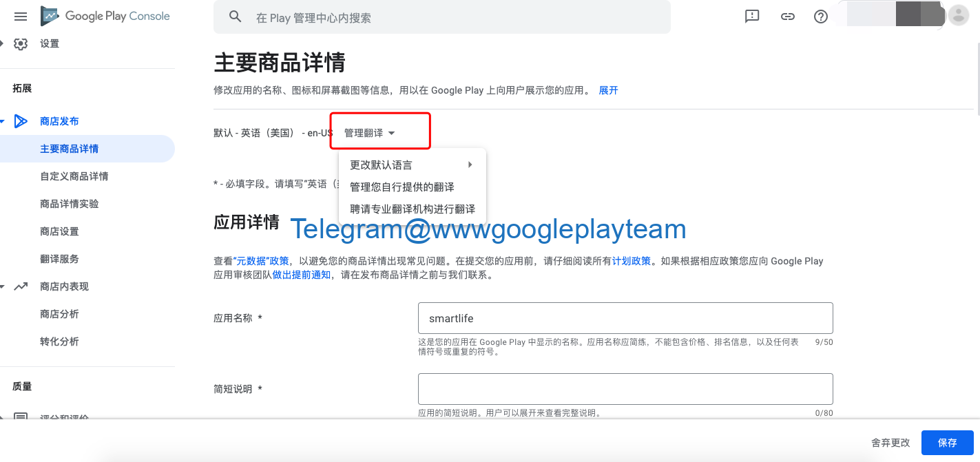Expand the 设置 section arrow
The width and height of the screenshot is (980, 462).
pyautogui.click(x=3, y=44)
